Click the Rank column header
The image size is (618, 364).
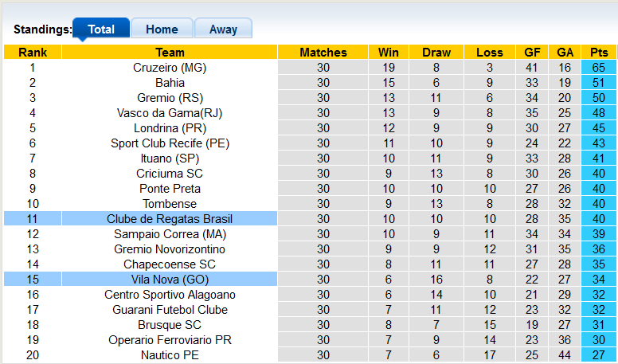pyautogui.click(x=33, y=53)
